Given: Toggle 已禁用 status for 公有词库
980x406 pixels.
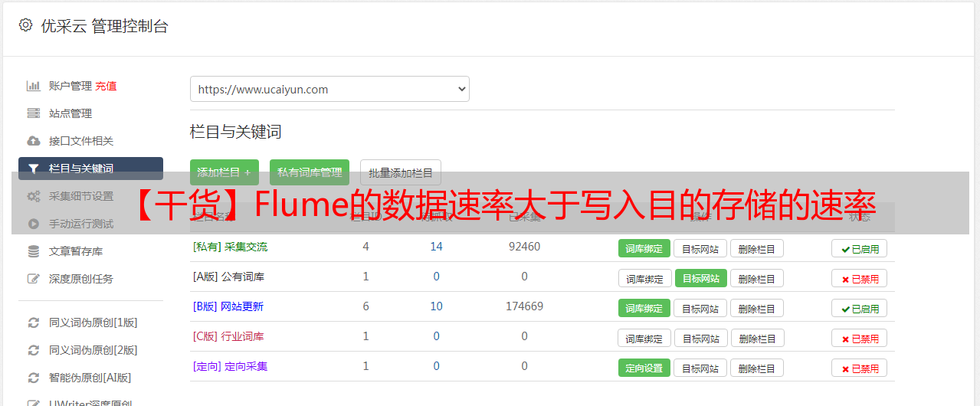Looking at the screenshot, I should (x=859, y=278).
